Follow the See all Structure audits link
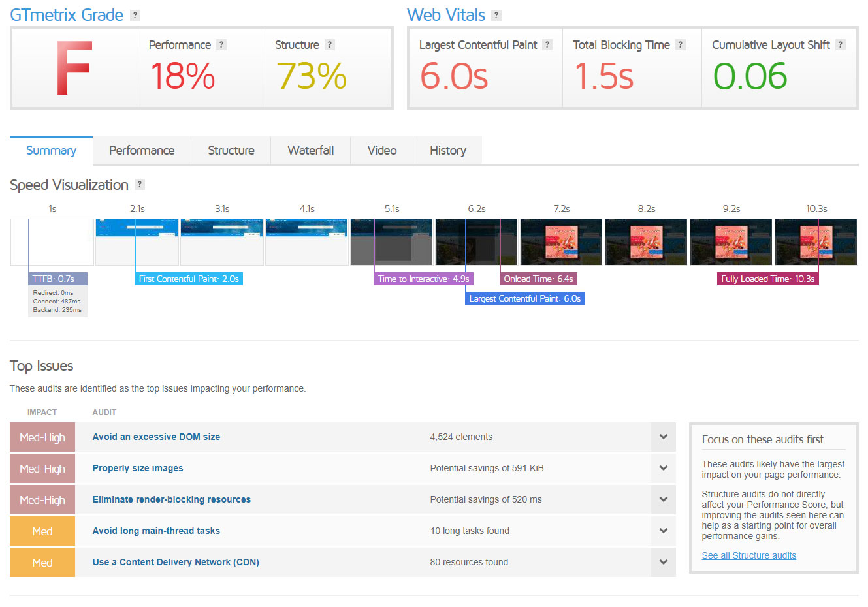Screen dimensions: 868x607 [x=748, y=555]
